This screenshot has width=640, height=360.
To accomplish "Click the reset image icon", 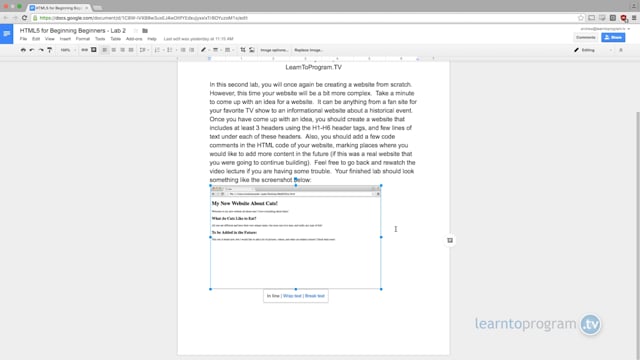I will pyautogui.click(x=252, y=50).
